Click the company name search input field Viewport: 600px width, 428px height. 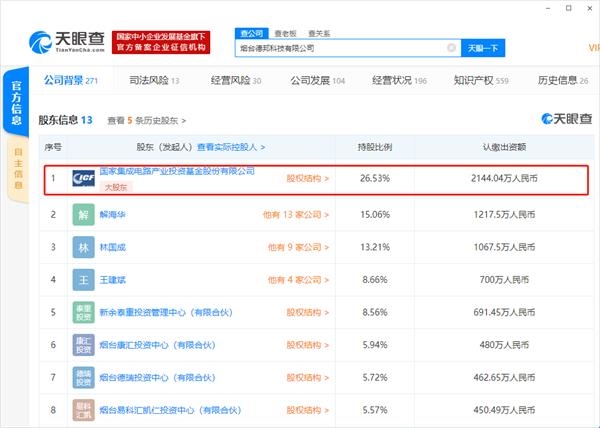(340, 48)
